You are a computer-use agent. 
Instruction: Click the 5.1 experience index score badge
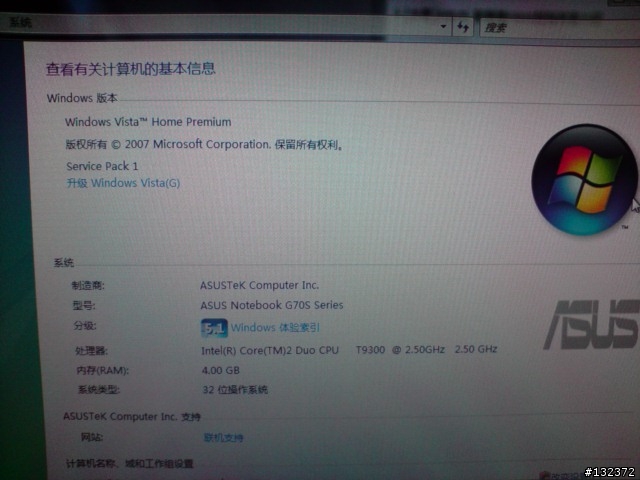coord(214,328)
